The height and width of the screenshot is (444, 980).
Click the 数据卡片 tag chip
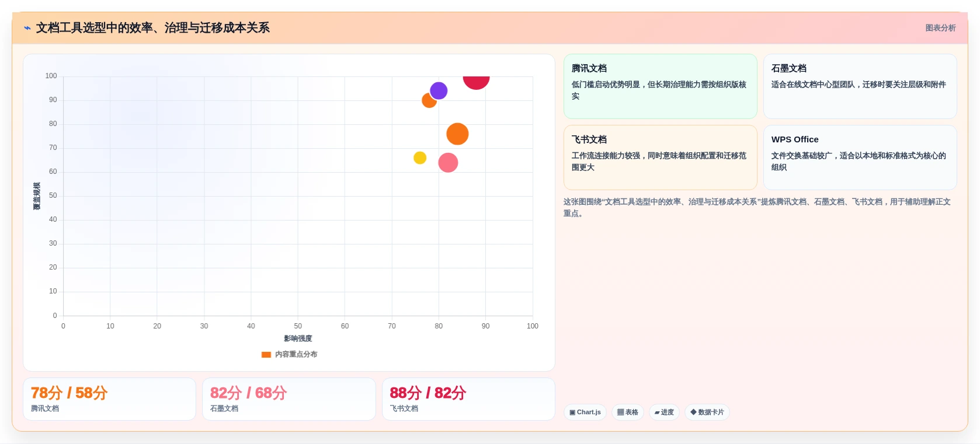tap(707, 412)
